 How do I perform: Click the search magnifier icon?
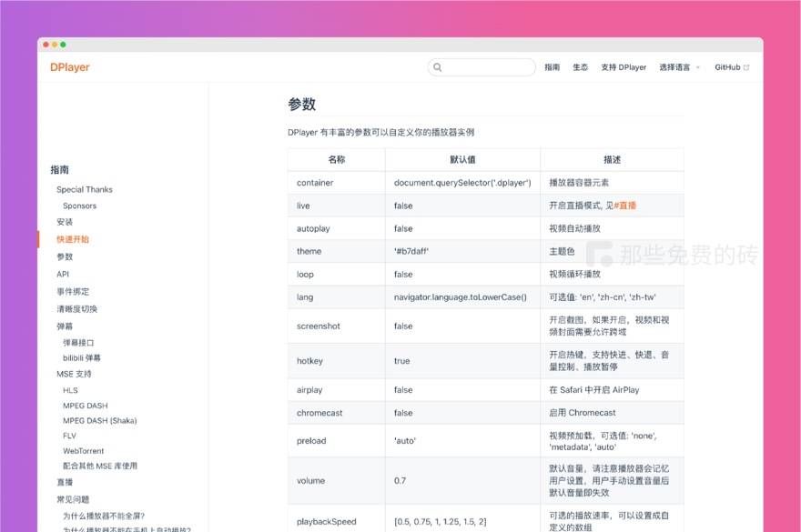[x=438, y=66]
